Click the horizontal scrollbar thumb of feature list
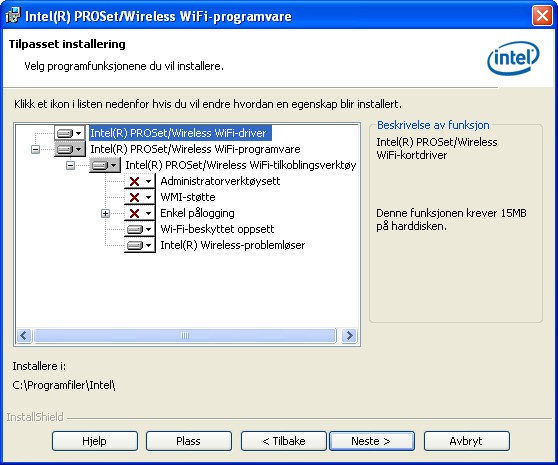 (x=185, y=335)
